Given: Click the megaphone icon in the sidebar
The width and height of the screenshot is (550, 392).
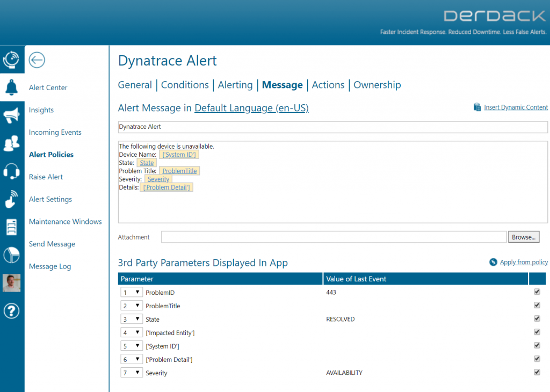Looking at the screenshot, I should [11, 115].
